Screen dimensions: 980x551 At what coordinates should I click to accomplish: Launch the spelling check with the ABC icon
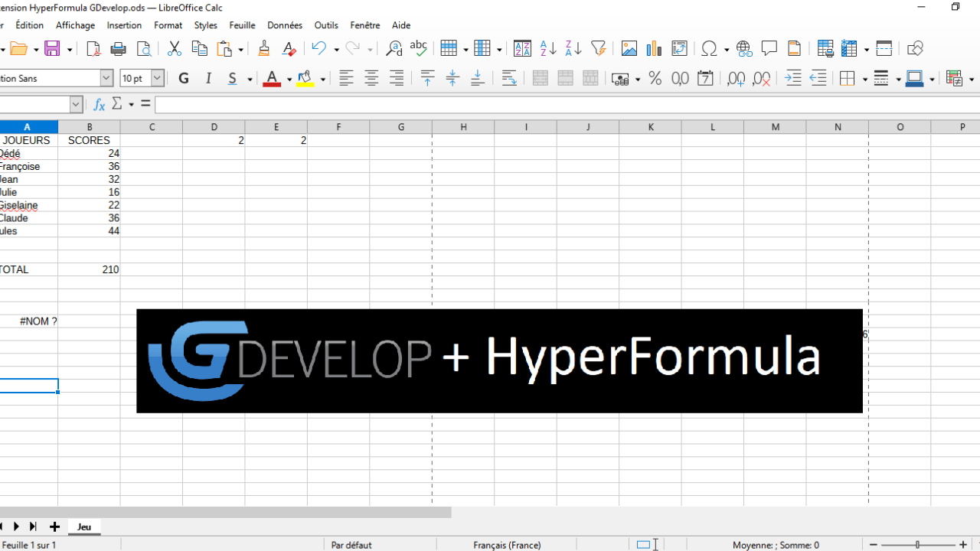click(x=418, y=48)
